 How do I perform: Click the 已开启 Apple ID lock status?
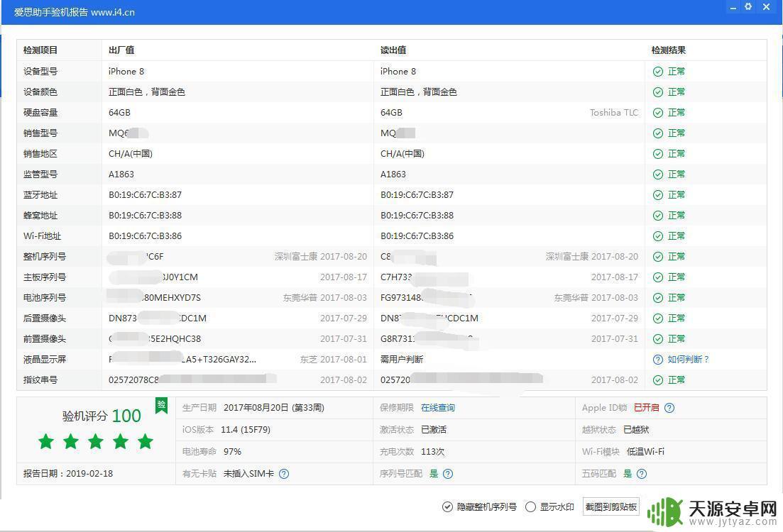[x=646, y=408]
